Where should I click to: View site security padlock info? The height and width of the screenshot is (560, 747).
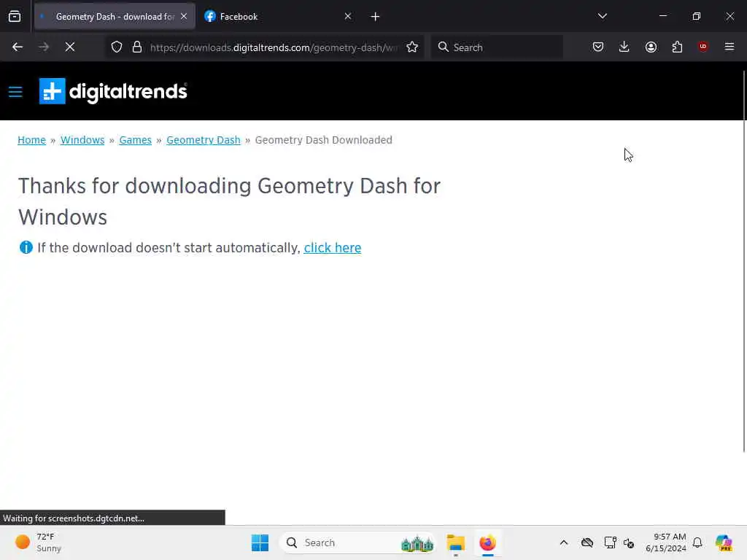[x=137, y=47]
